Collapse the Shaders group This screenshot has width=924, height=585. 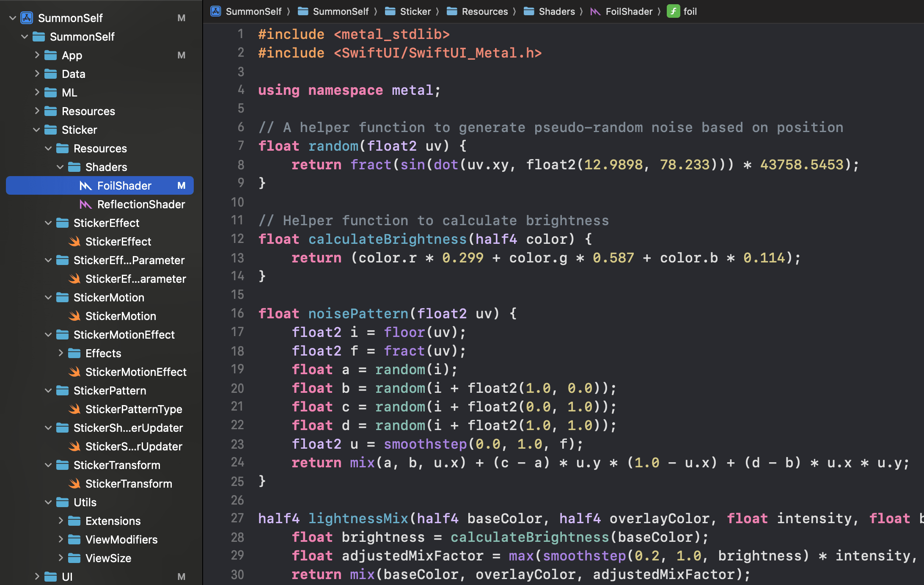(60, 167)
